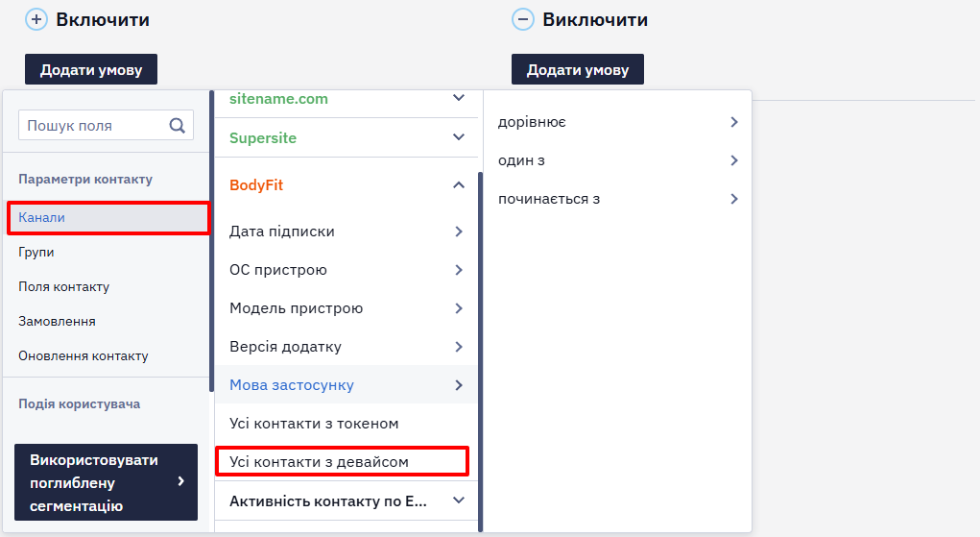980x537 pixels.
Task: Click the arrow beside Дата підписки
Action: 459,232
